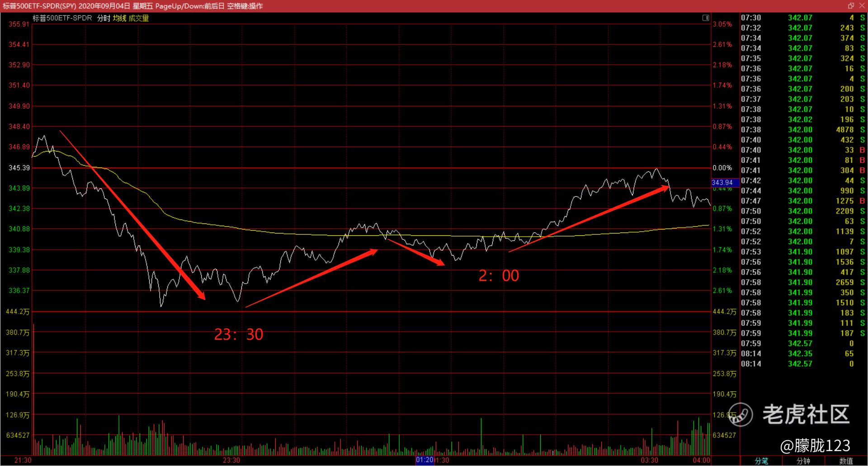Image resolution: width=868 pixels, height=466 pixels.
Task: Click the highlighted 01:20 time marker
Action: [425, 460]
